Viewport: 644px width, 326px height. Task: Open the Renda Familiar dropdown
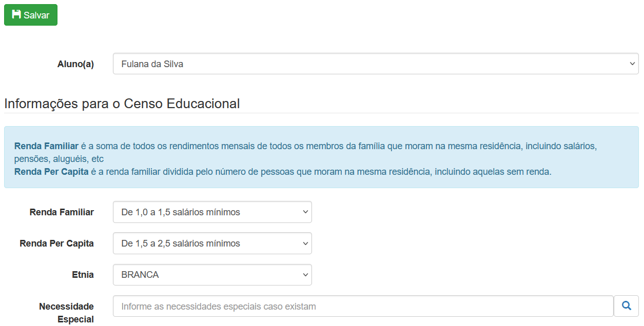(212, 212)
